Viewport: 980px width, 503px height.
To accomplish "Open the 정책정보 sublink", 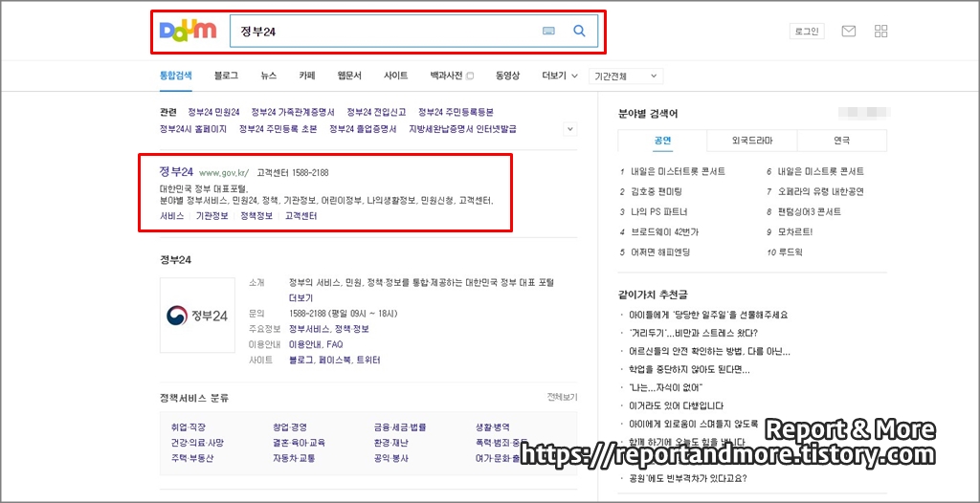I will click(256, 216).
